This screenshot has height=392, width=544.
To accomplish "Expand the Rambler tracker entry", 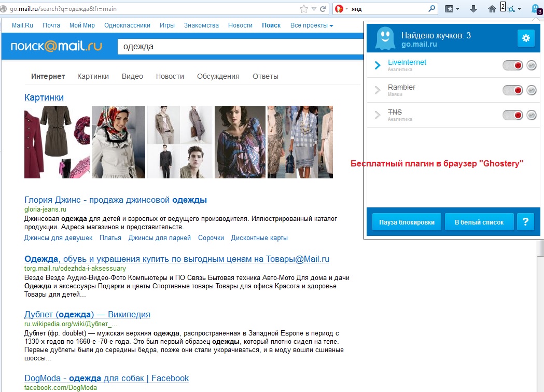I will coord(378,90).
